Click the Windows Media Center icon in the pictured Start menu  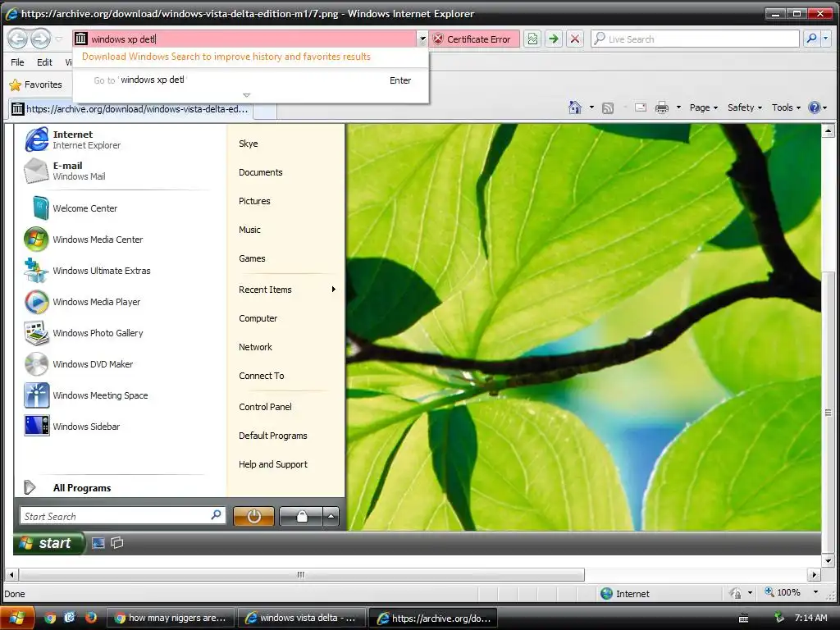[x=36, y=240]
